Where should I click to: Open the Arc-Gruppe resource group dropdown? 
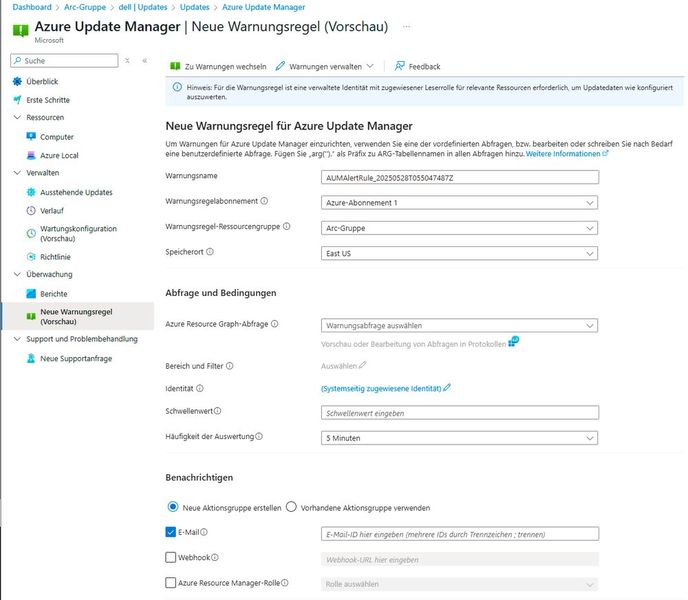pyautogui.click(x=459, y=228)
